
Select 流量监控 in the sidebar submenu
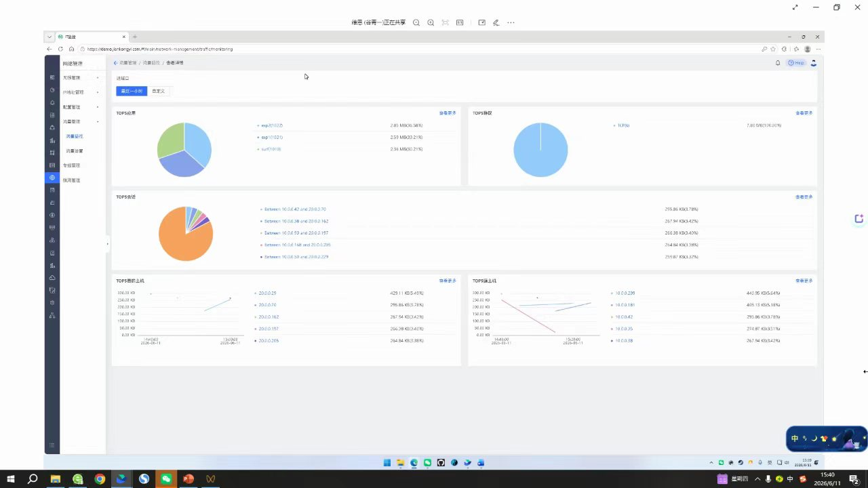click(x=75, y=136)
